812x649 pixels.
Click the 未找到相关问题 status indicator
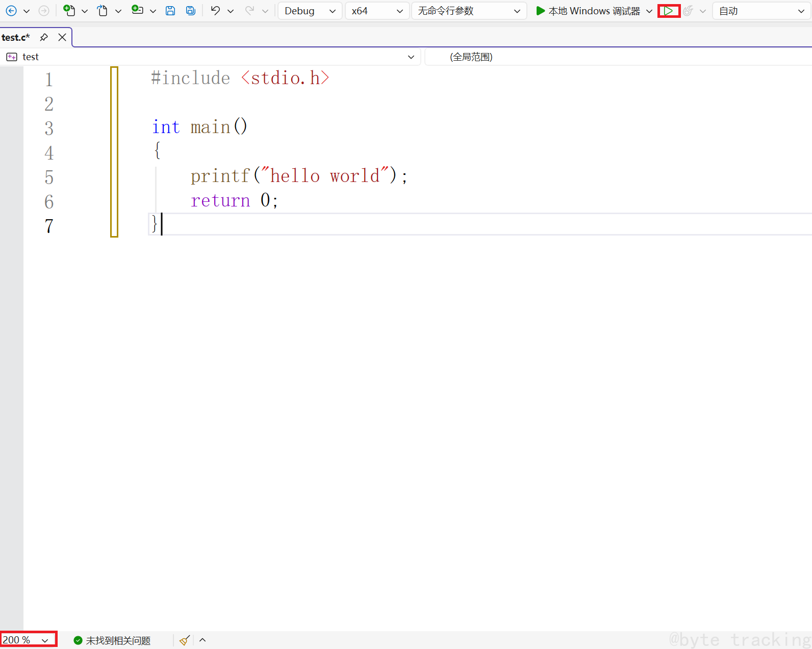coord(112,640)
